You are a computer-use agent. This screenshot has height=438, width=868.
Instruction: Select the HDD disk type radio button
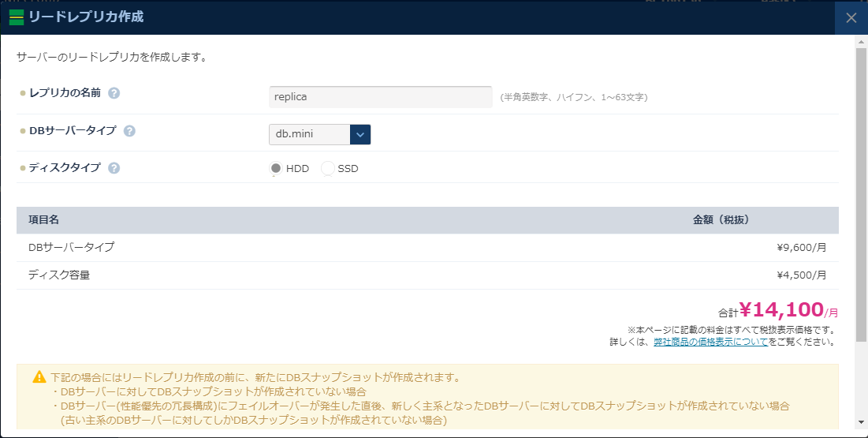(x=276, y=168)
